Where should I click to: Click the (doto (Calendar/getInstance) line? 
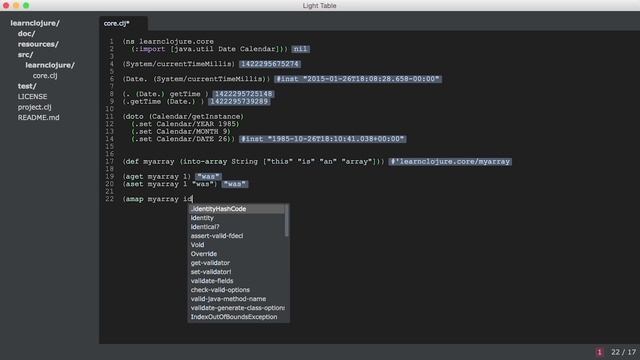(x=183, y=117)
